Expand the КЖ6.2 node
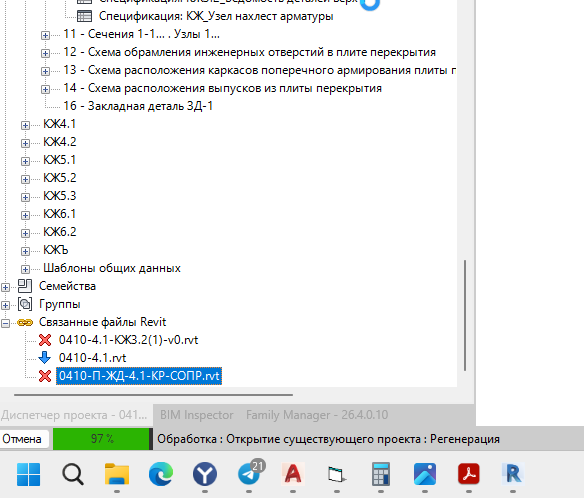The height and width of the screenshot is (498, 584). click(x=25, y=233)
